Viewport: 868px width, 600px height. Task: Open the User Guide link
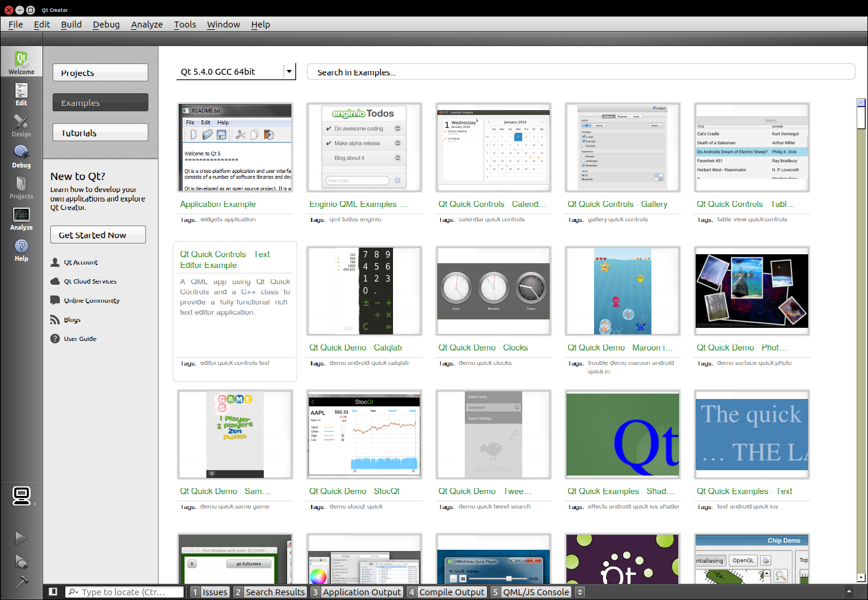(x=80, y=339)
